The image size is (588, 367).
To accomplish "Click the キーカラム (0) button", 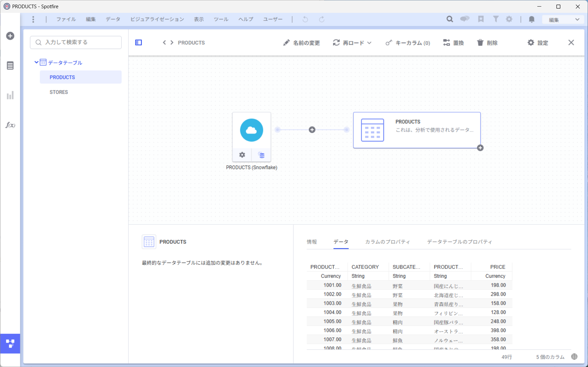I will 408,43.
